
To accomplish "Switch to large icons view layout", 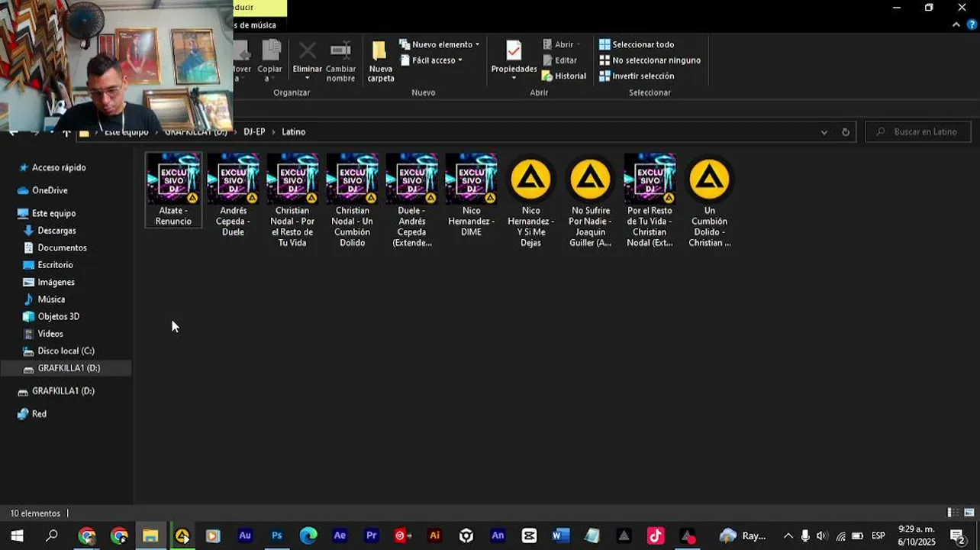I will [x=969, y=513].
